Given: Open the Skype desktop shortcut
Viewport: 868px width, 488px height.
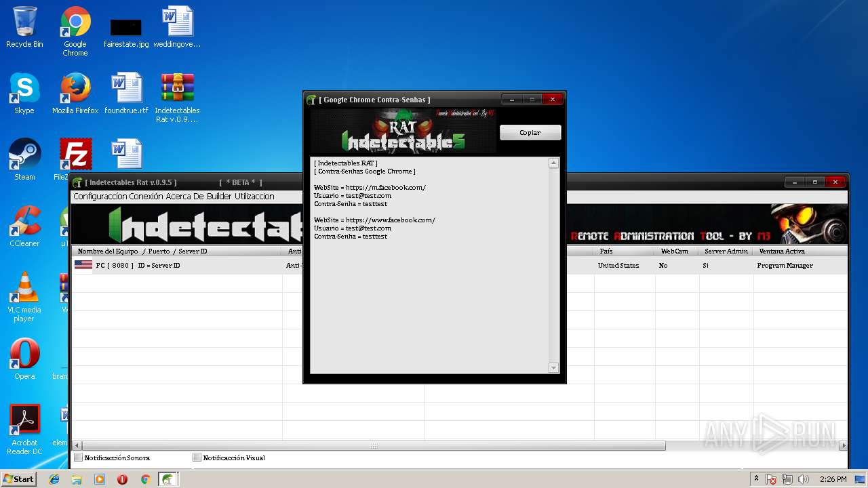Looking at the screenshot, I should click(x=24, y=94).
